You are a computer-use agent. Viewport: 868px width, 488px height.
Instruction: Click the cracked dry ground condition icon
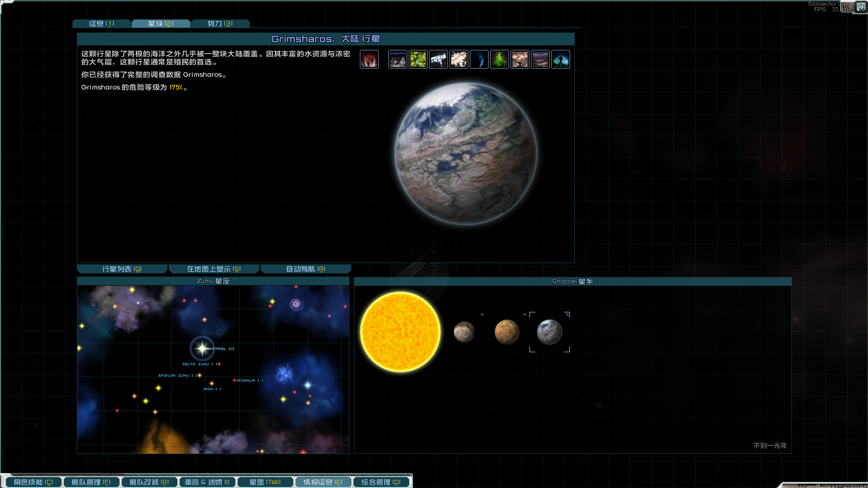520,59
